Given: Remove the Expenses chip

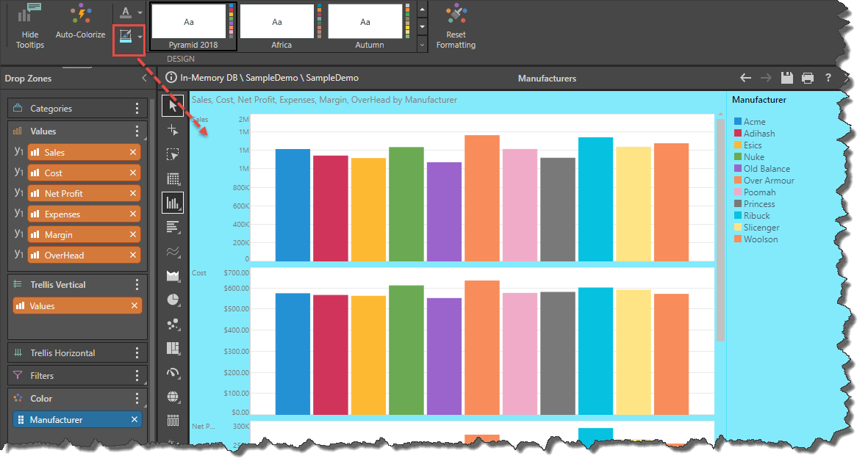Looking at the screenshot, I should click(x=133, y=214).
